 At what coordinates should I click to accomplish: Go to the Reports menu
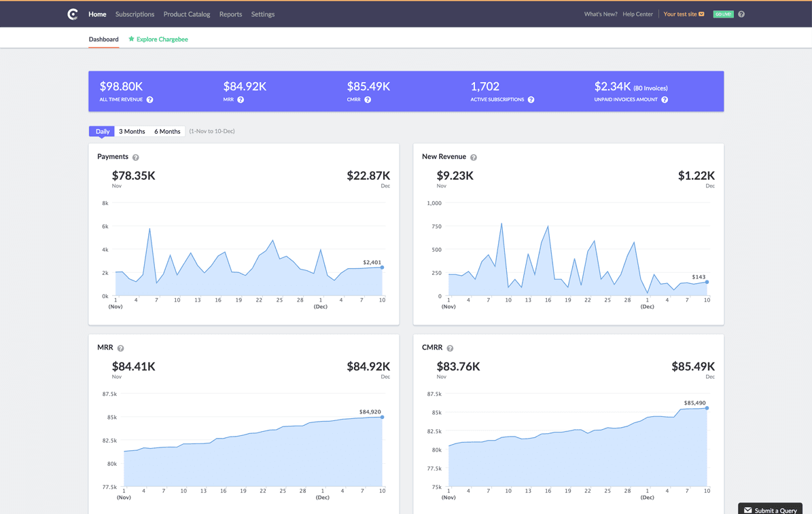[x=230, y=14]
